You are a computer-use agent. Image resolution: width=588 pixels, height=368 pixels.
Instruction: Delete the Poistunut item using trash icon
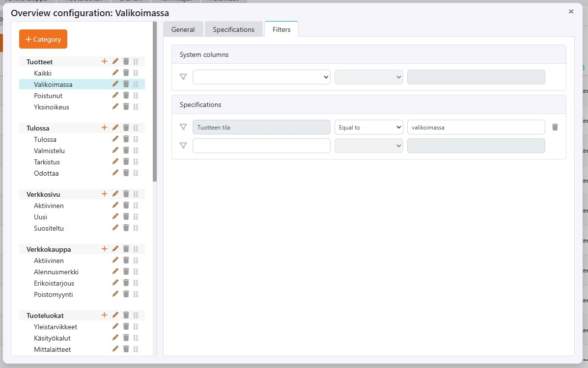(126, 95)
